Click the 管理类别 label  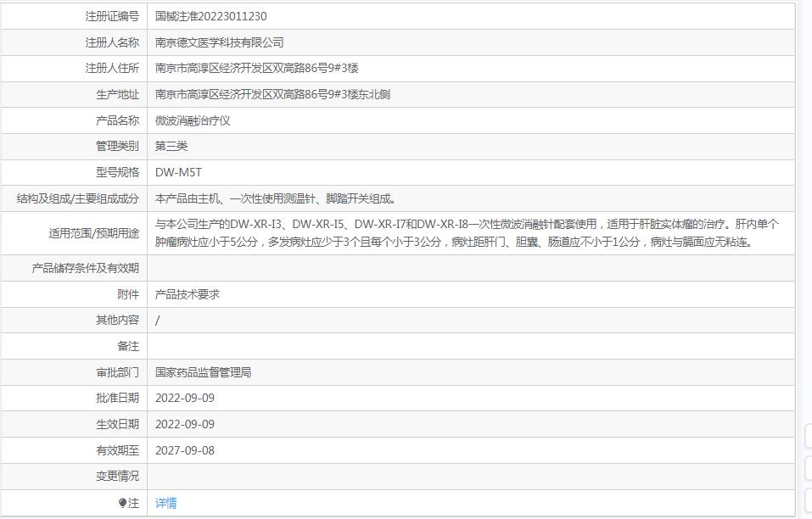pos(118,147)
